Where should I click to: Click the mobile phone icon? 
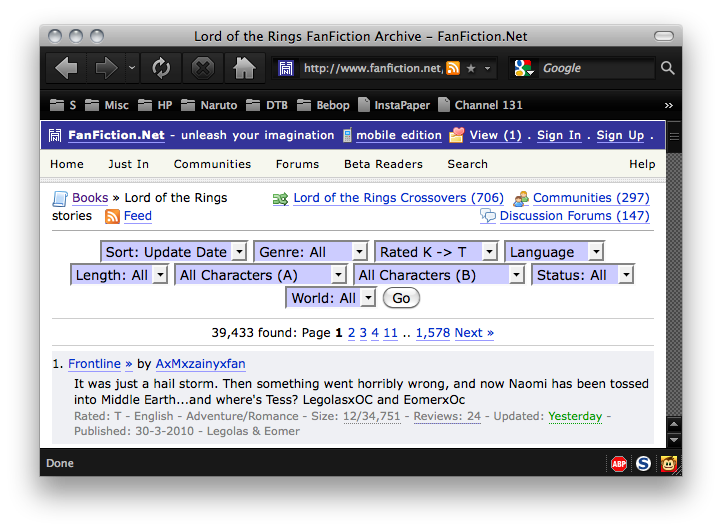(x=347, y=135)
